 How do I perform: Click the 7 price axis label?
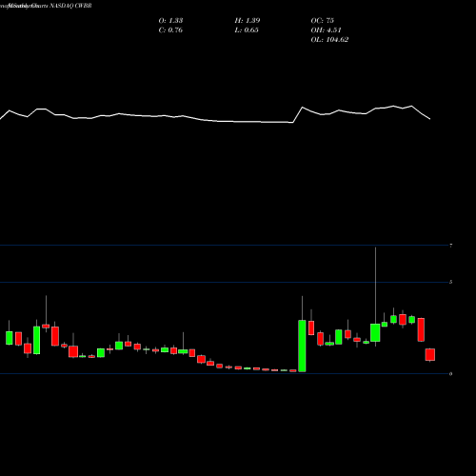coord(451,246)
